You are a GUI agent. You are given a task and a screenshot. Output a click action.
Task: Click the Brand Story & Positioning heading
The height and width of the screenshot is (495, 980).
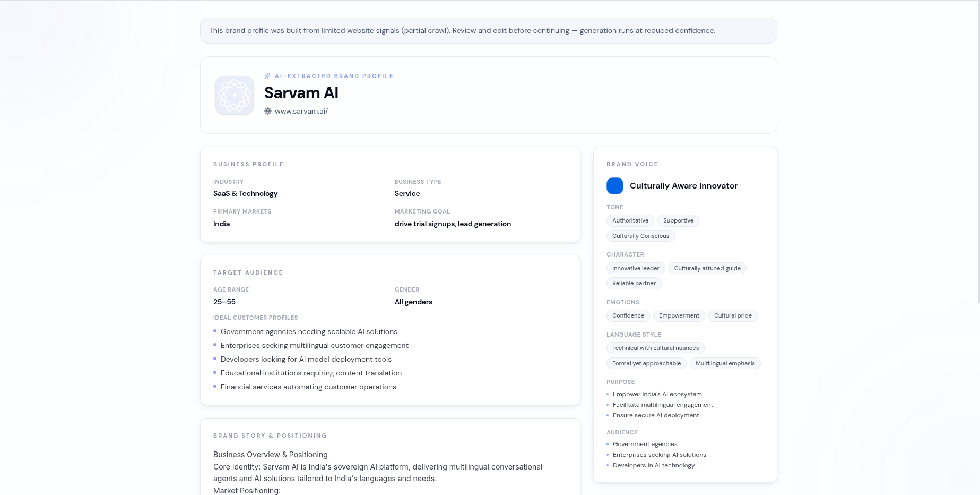click(x=270, y=436)
